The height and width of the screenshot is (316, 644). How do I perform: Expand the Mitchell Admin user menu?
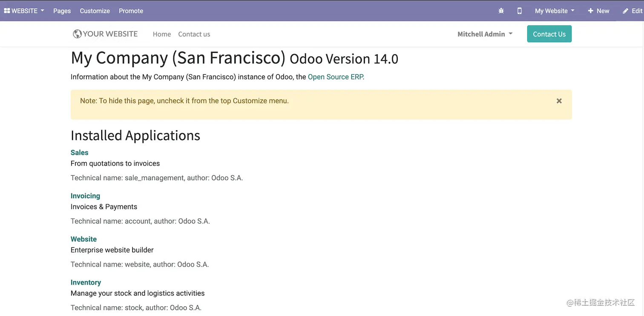[485, 34]
